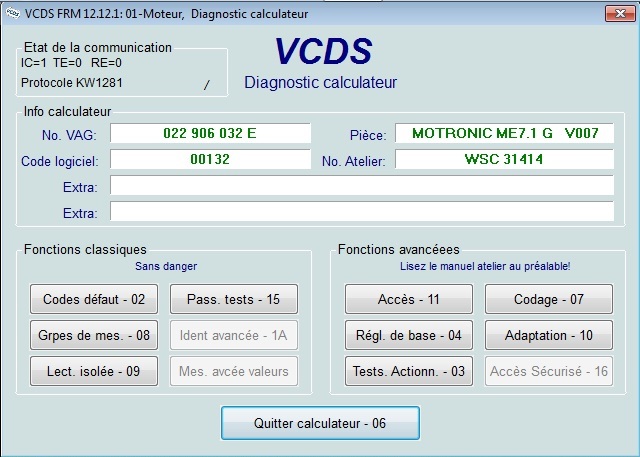The width and height of the screenshot is (640, 457).
Task: Select the No. VAG field 022 906 032 E
Action: (210, 133)
